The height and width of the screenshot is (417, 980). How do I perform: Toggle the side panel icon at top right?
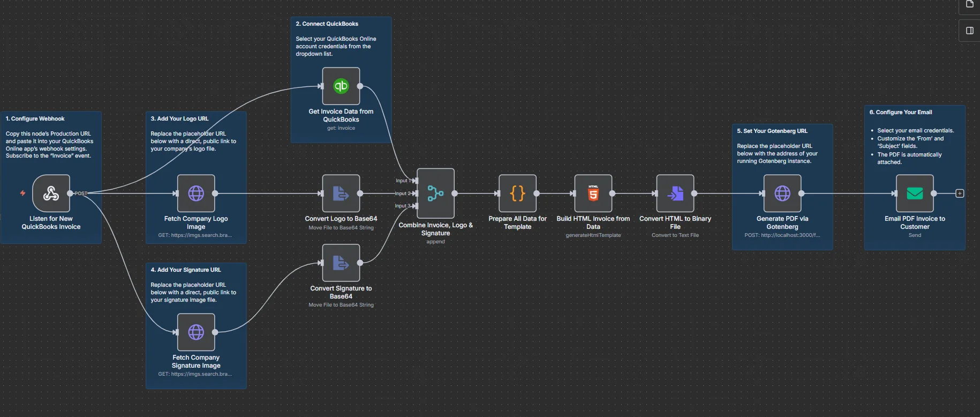pyautogui.click(x=969, y=31)
